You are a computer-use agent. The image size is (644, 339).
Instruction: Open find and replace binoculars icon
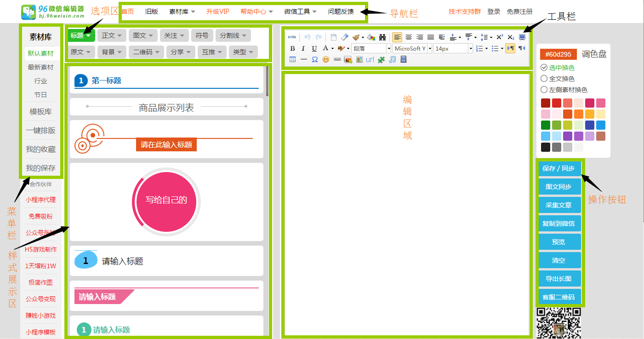tap(382, 37)
